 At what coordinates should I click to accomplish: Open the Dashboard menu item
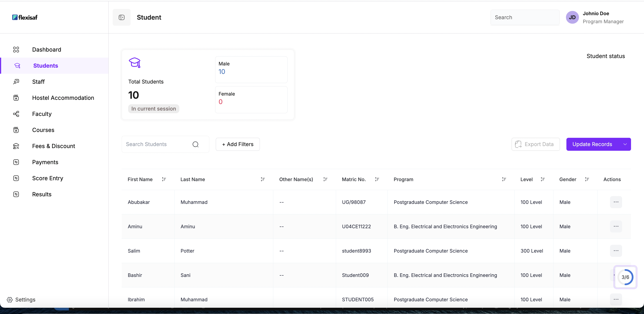[x=54, y=49]
